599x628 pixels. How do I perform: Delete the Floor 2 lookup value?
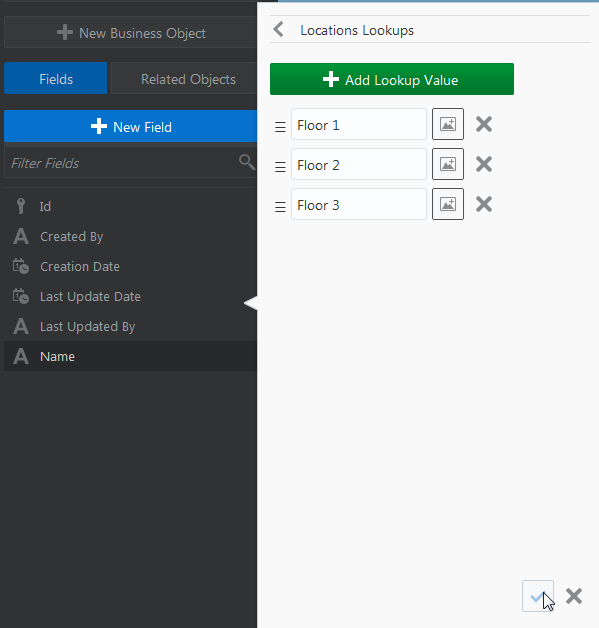(x=484, y=164)
